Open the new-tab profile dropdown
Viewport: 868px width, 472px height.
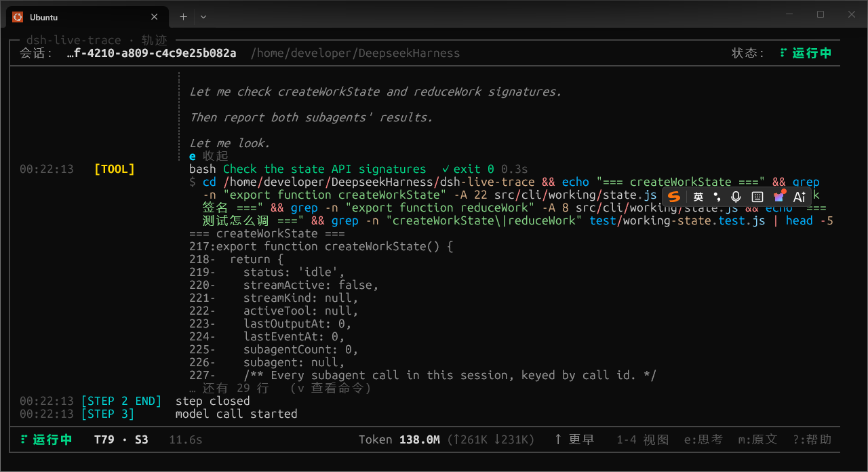[203, 17]
